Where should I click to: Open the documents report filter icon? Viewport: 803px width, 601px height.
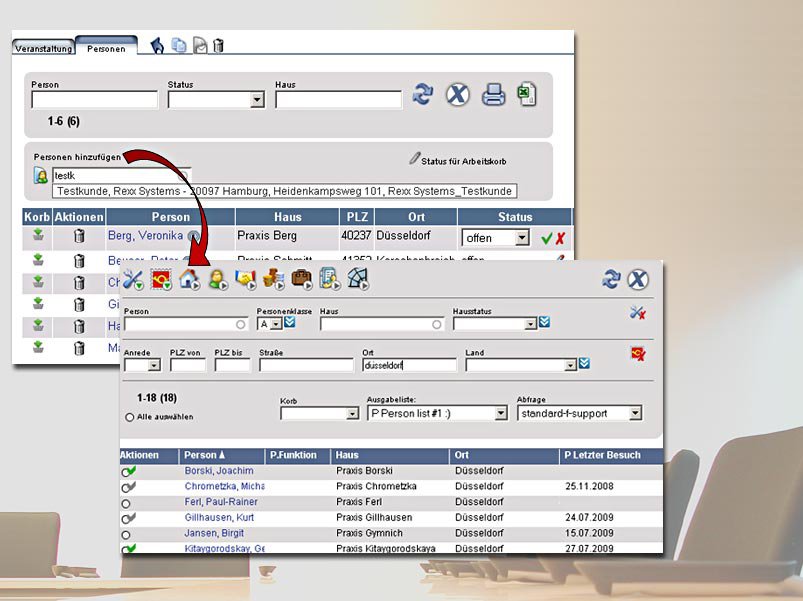pyautogui.click(x=329, y=279)
